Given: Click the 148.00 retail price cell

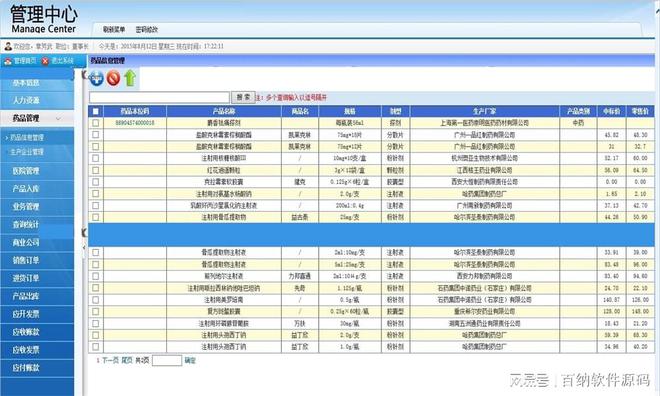Looking at the screenshot, I should pyautogui.click(x=640, y=311).
